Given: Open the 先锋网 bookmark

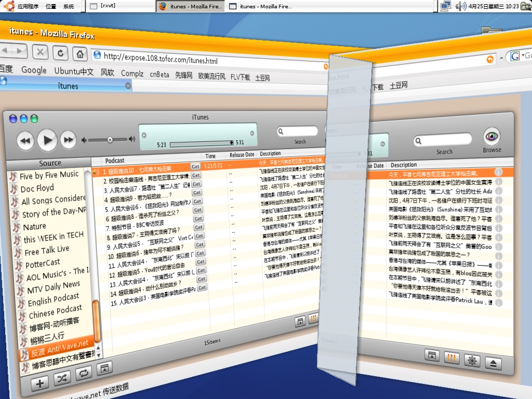Looking at the screenshot, I should [183, 75].
